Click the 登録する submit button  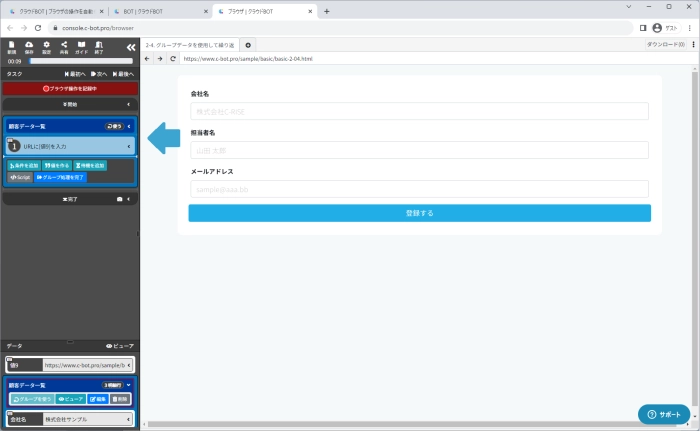click(x=419, y=213)
